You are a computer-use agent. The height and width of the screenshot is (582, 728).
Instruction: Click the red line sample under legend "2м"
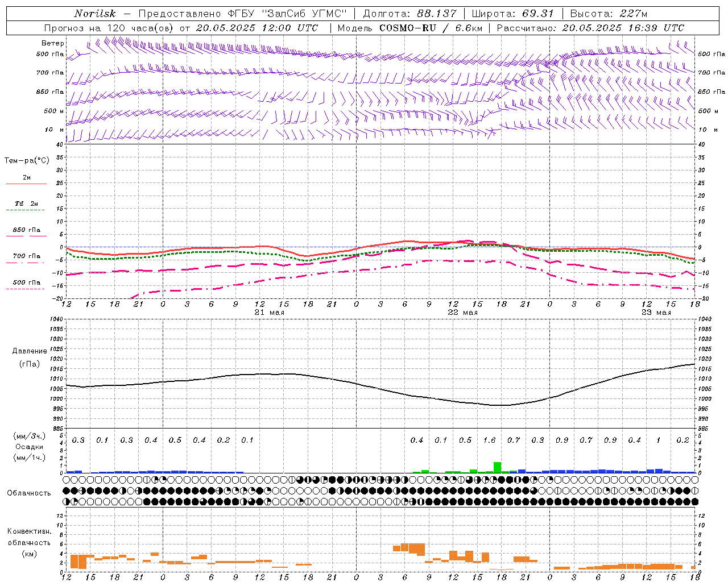click(x=26, y=184)
